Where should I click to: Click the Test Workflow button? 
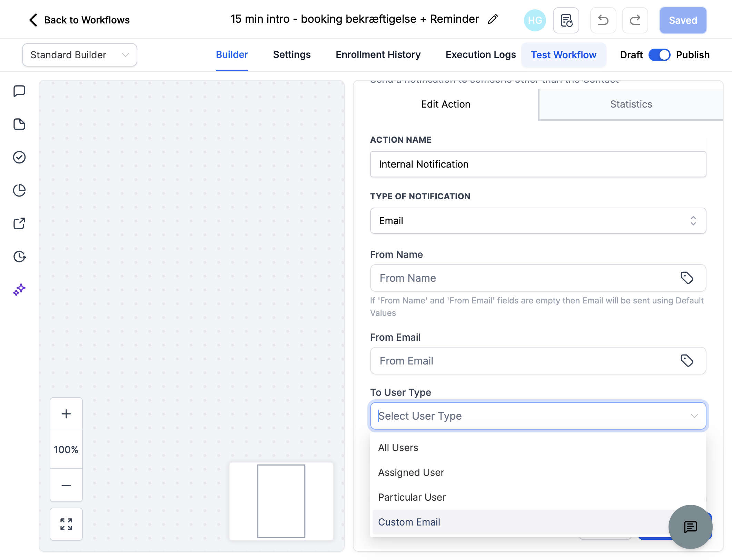tap(564, 55)
